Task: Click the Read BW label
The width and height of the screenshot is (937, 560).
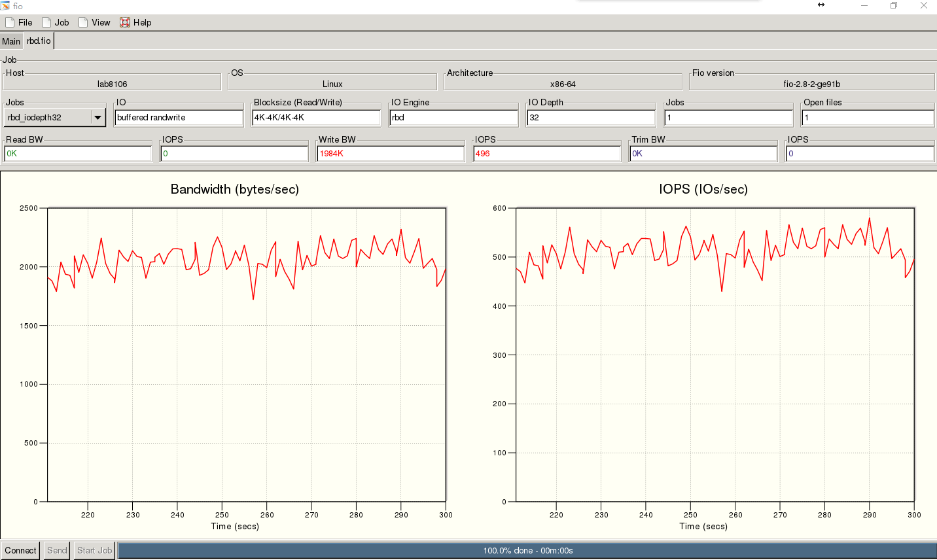Action: click(x=24, y=139)
